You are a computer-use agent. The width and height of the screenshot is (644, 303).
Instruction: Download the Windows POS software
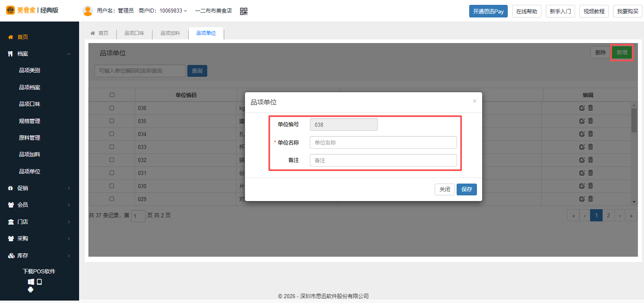pyautogui.click(x=31, y=281)
